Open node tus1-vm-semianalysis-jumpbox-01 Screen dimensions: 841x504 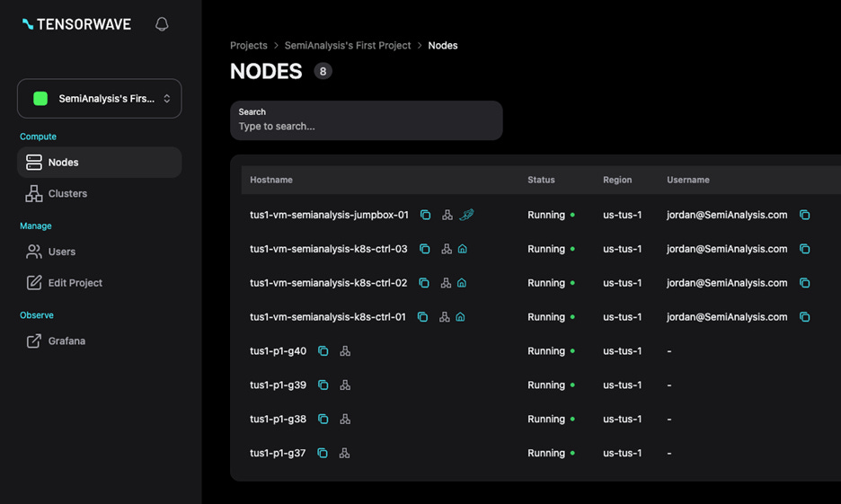329,215
